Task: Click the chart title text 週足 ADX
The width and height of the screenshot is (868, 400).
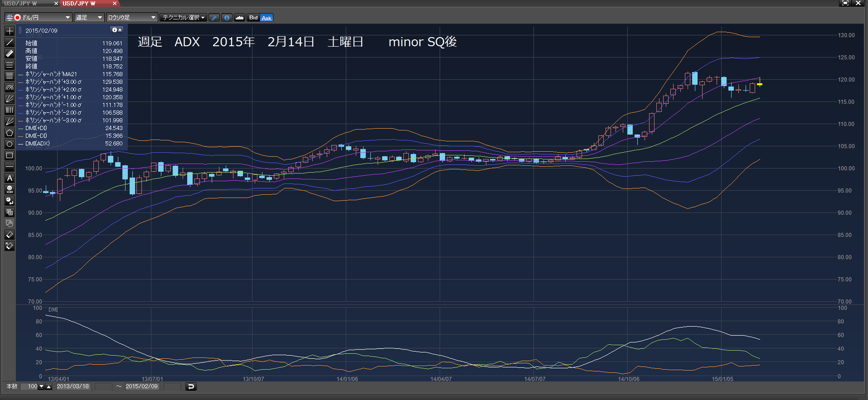Action: pos(169,42)
